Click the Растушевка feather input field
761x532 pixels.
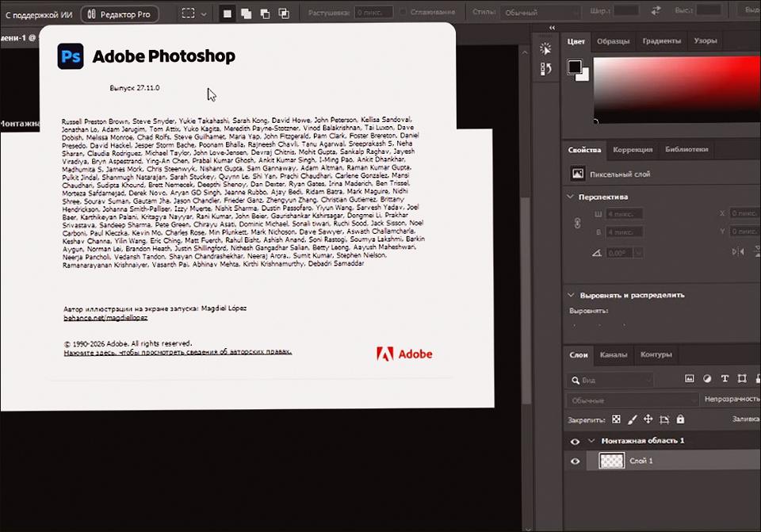373,13
